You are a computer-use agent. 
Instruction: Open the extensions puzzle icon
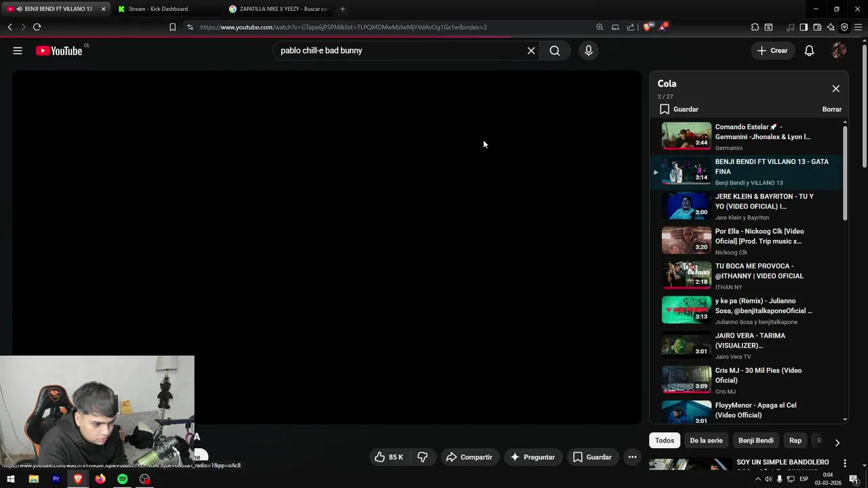(x=755, y=27)
